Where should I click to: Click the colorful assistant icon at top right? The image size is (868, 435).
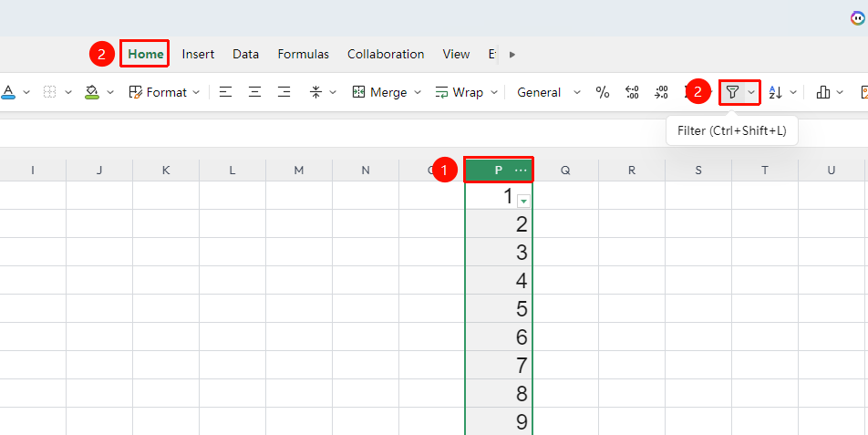(858, 18)
